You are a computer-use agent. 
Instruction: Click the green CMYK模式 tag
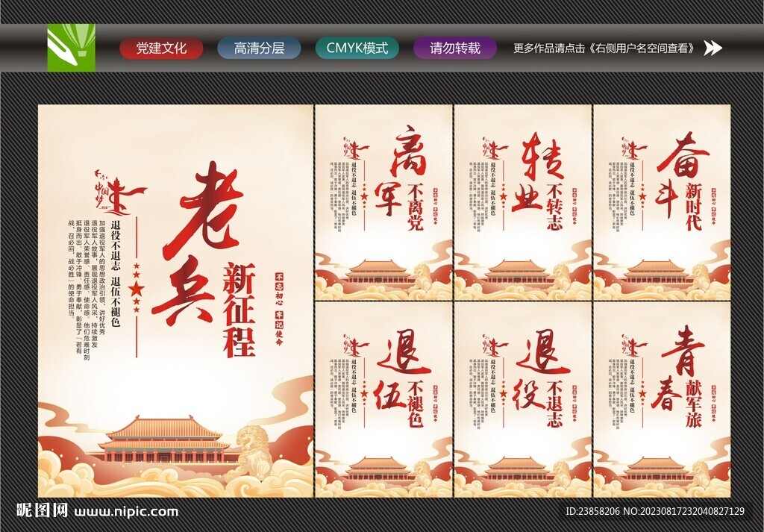pos(357,48)
